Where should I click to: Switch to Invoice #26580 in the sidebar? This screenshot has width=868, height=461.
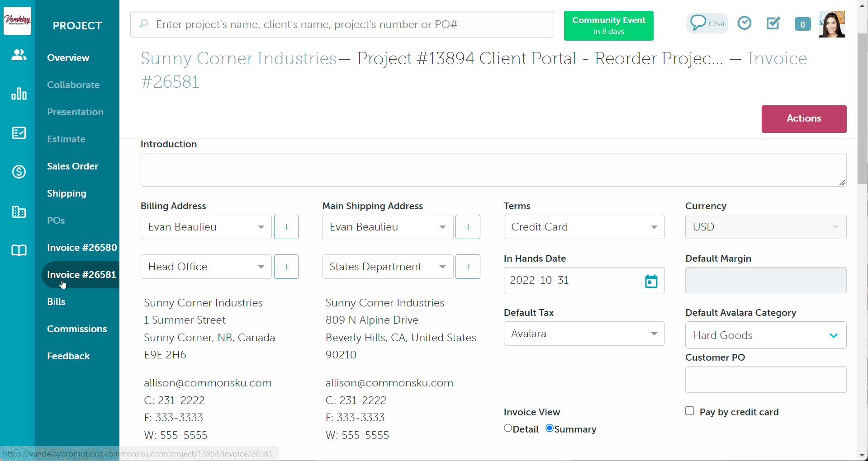click(81, 247)
